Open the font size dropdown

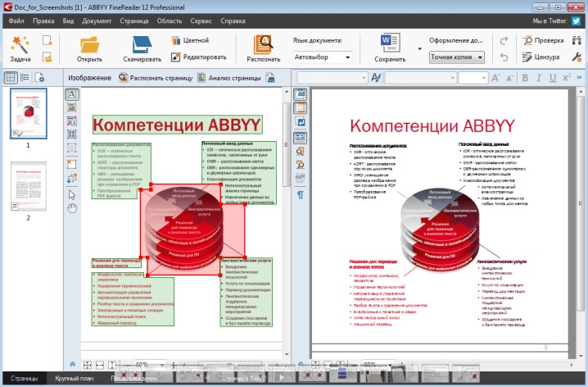473,78
